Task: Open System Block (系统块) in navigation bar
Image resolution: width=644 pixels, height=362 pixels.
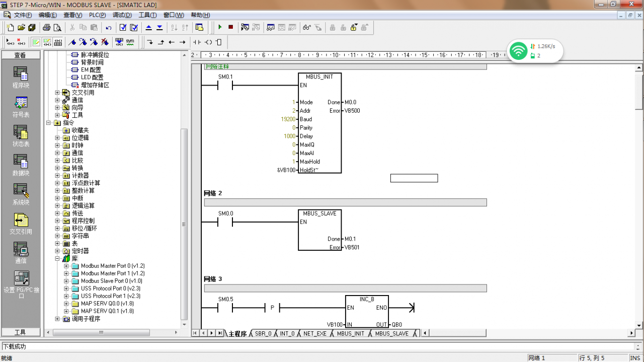Action: 21,194
